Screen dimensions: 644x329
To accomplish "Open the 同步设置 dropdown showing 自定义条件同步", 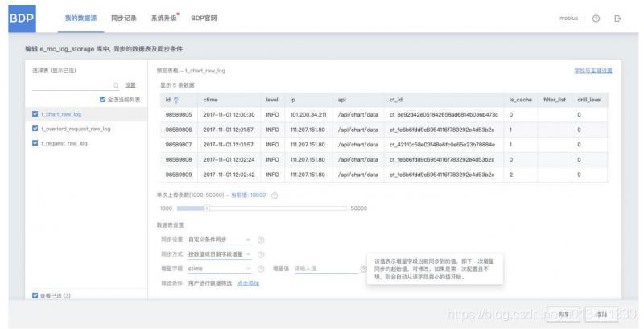I will (x=219, y=240).
